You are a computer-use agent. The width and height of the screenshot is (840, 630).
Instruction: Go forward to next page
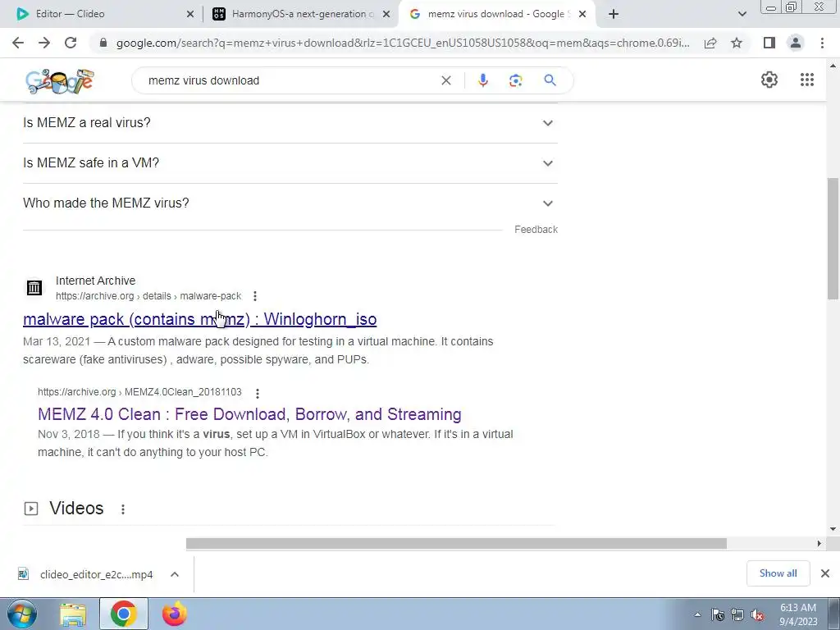44,43
